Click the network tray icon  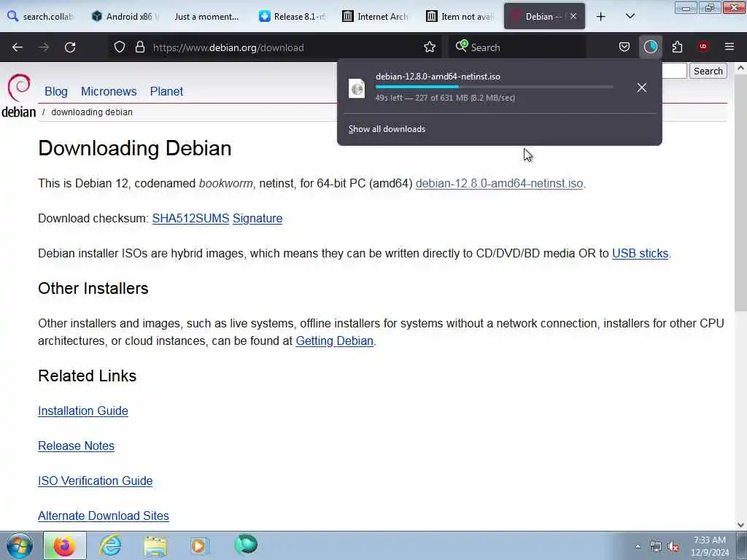[x=656, y=547]
